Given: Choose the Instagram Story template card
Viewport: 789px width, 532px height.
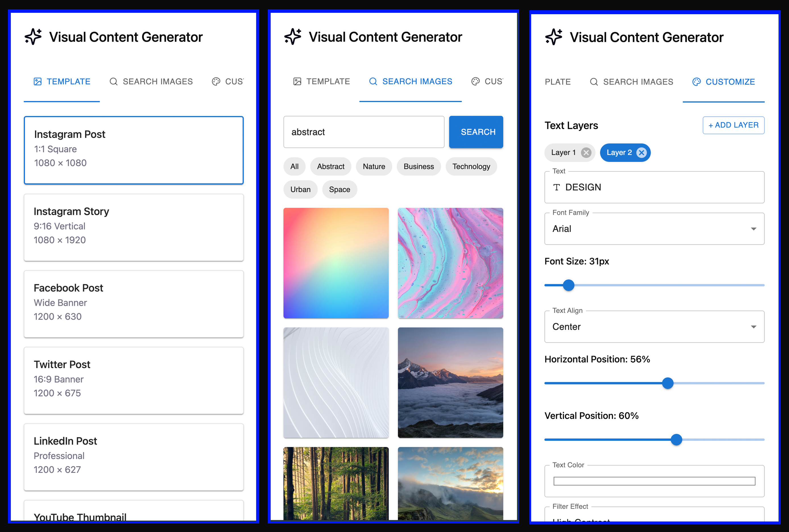Looking at the screenshot, I should (134, 227).
